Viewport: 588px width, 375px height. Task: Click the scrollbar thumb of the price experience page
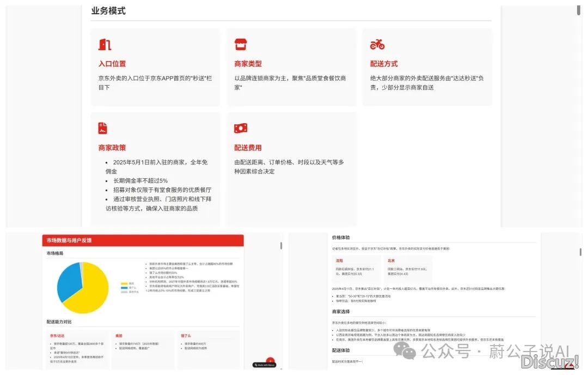[x=580, y=252]
